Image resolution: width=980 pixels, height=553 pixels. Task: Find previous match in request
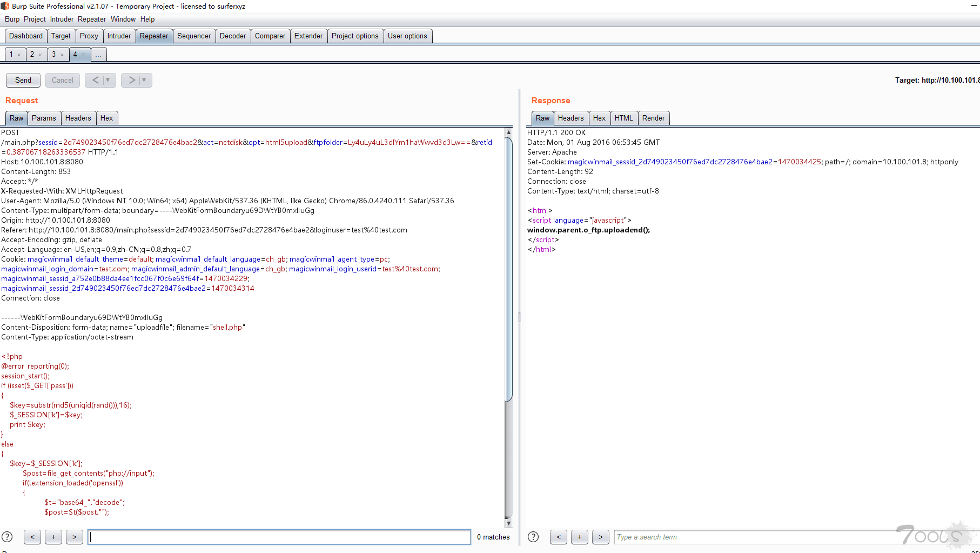tap(32, 537)
